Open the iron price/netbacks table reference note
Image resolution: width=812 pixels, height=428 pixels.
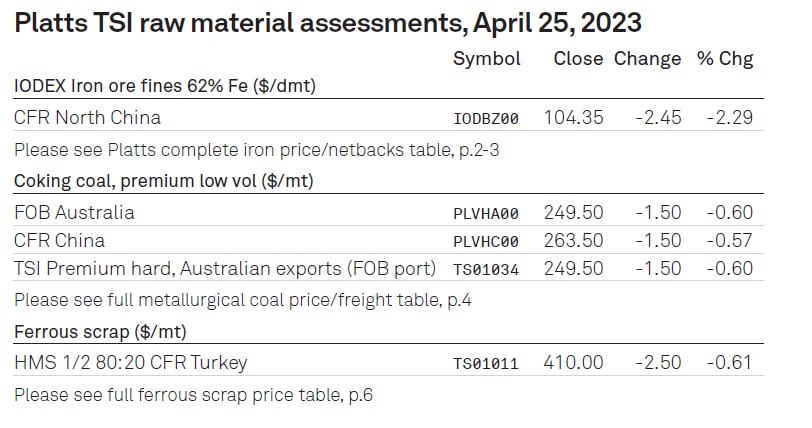click(256, 150)
